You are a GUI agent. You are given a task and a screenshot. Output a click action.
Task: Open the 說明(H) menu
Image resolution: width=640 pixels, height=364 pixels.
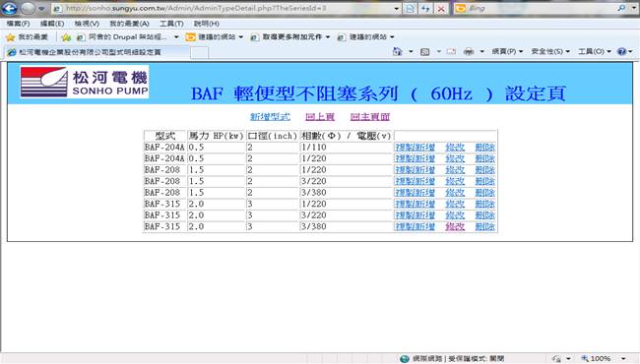207,24
